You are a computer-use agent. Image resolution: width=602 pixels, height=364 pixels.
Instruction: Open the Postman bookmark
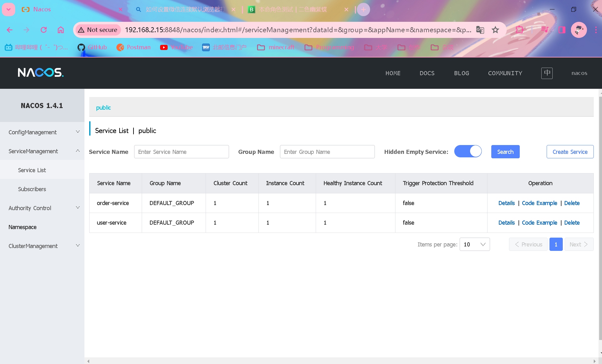tap(133, 47)
